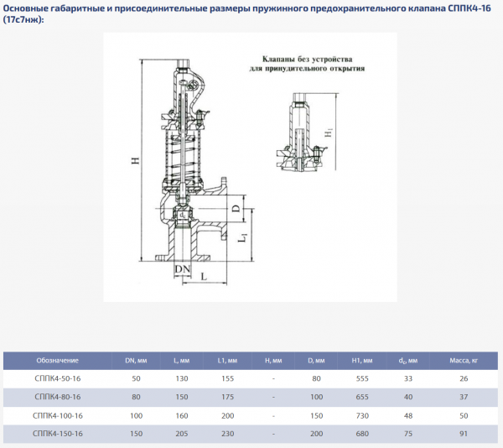
Task: Select the 'Обозначение' column header
Action: (57, 360)
